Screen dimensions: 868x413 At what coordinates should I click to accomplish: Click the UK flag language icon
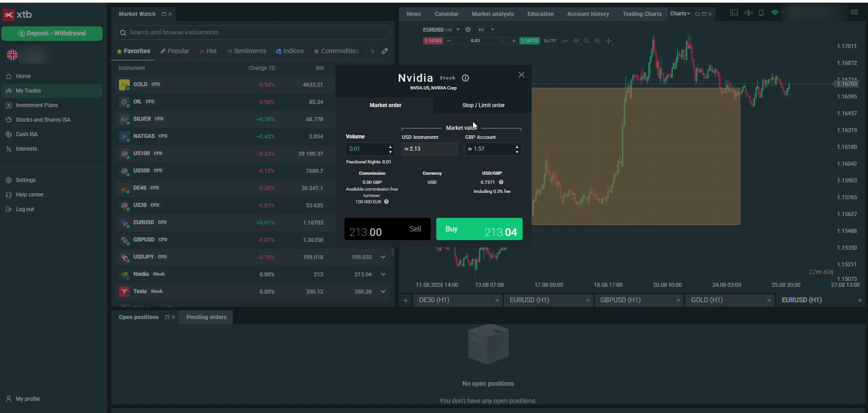pyautogui.click(x=12, y=55)
